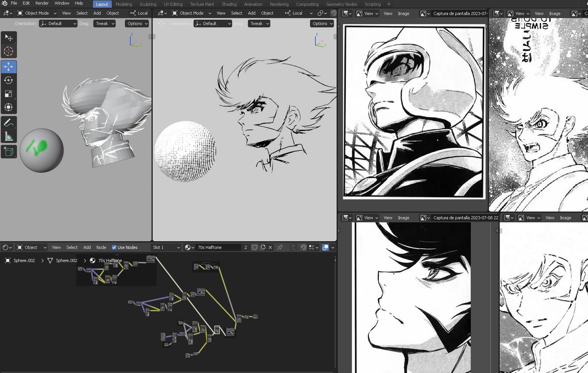Click Local view button in left viewport
The height and width of the screenshot is (373, 588).
pyautogui.click(x=139, y=13)
